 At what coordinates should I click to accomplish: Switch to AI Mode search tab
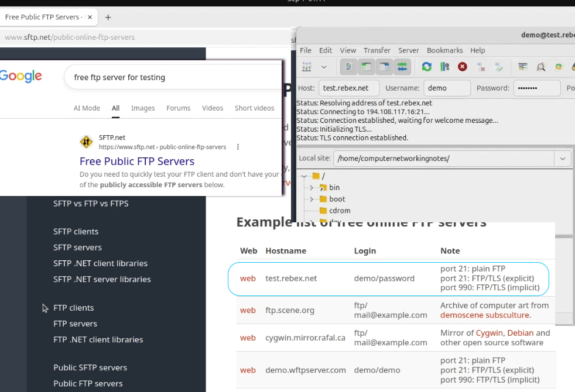(87, 108)
